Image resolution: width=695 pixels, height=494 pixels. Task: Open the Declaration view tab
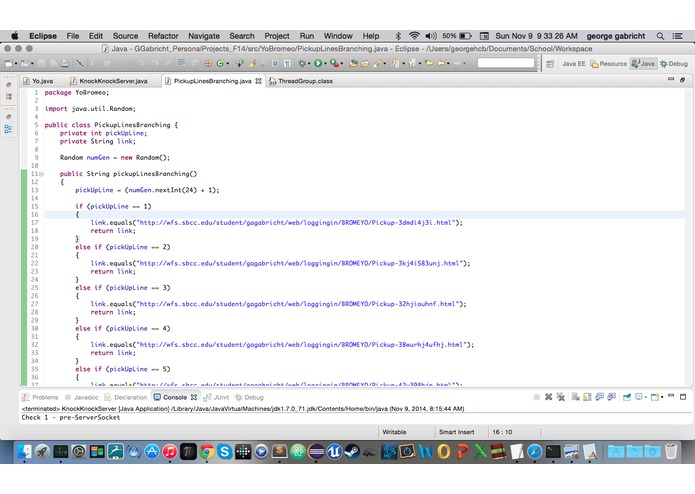click(x=125, y=397)
